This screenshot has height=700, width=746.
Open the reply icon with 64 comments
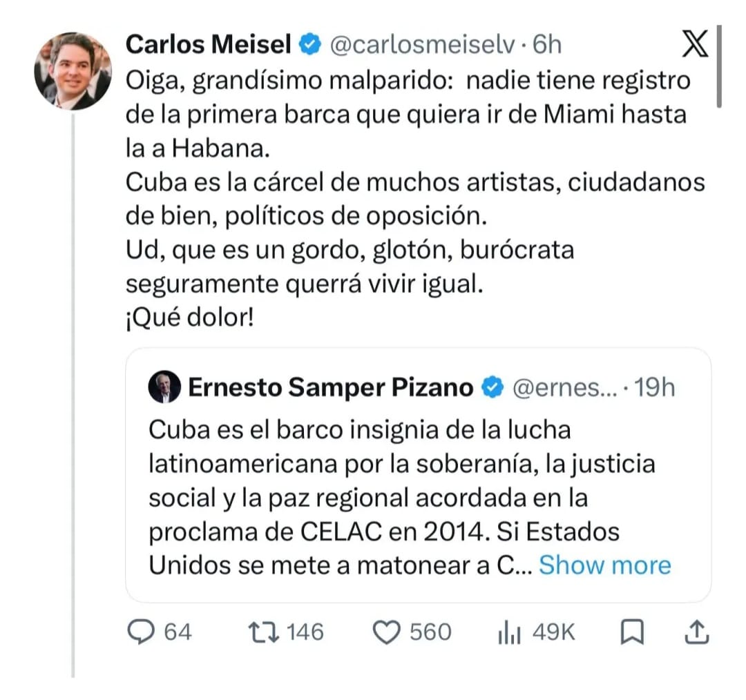tap(141, 632)
